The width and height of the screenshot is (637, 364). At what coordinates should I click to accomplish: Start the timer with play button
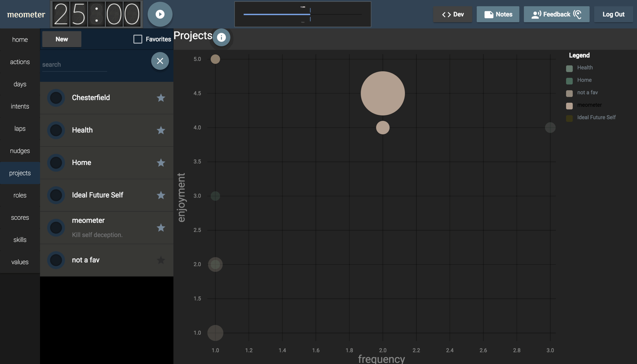(x=160, y=14)
